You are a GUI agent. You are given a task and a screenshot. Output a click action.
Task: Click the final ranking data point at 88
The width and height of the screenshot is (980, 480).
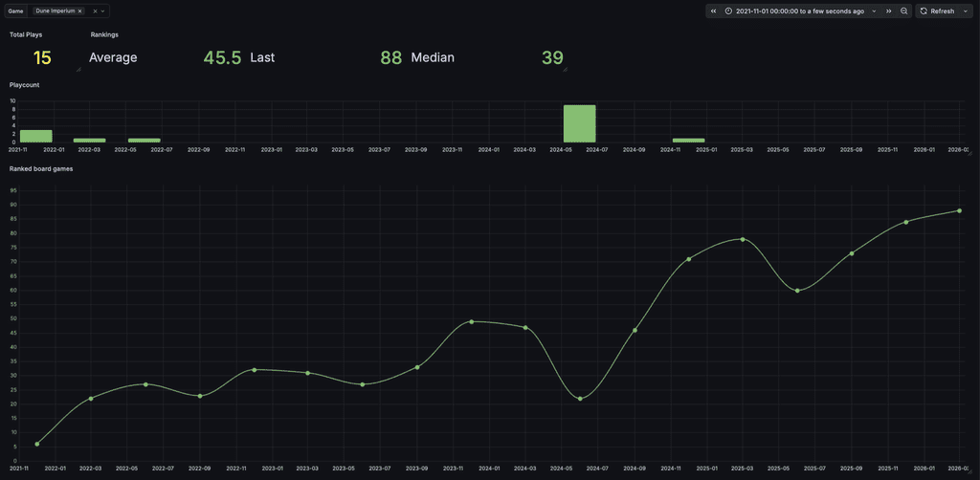959,210
